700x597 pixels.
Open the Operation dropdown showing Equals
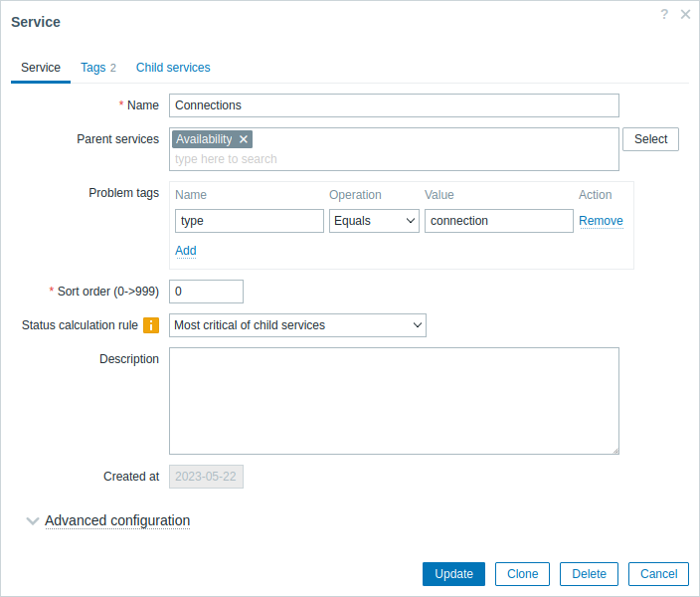point(374,221)
